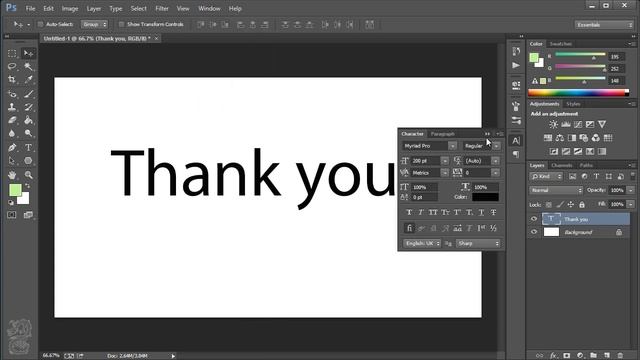Click the R color slider
Viewport: 640px width, 360px height.
[580, 55]
